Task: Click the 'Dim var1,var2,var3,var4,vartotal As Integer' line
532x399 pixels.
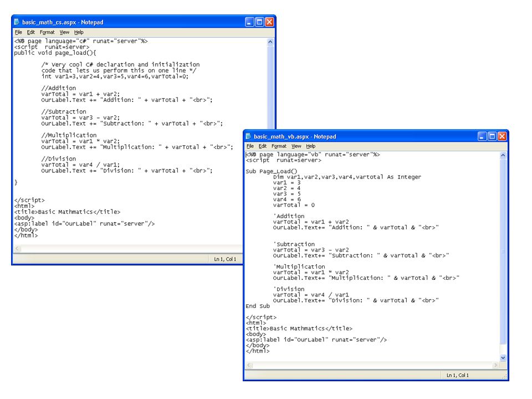Action: [347, 177]
